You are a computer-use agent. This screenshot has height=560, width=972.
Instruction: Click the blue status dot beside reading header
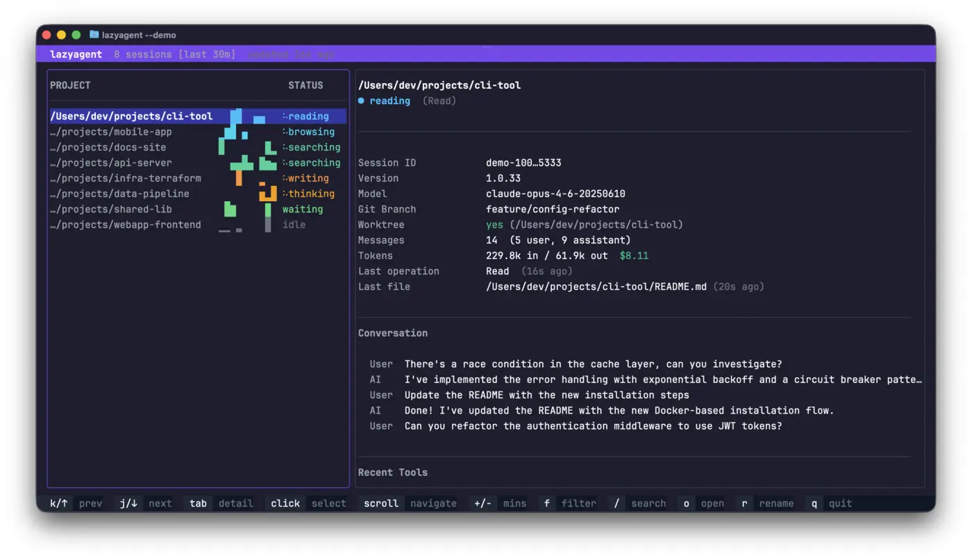click(x=361, y=101)
